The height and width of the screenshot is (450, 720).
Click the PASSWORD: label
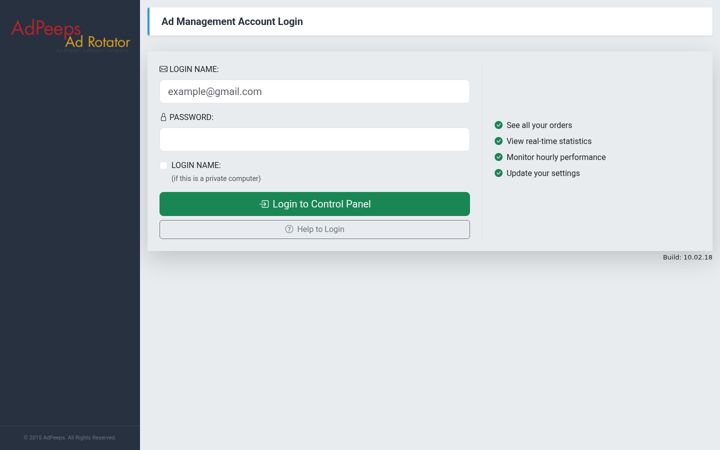tap(191, 117)
